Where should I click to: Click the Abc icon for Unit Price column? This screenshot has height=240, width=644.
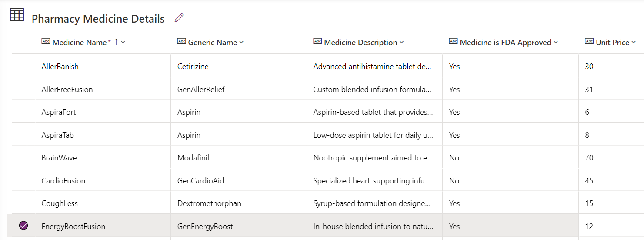[589, 41]
